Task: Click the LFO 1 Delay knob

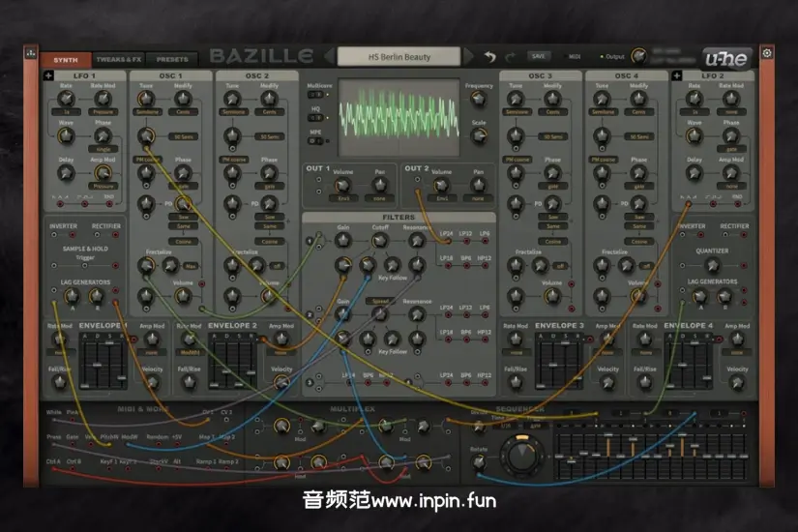Action: click(x=66, y=173)
